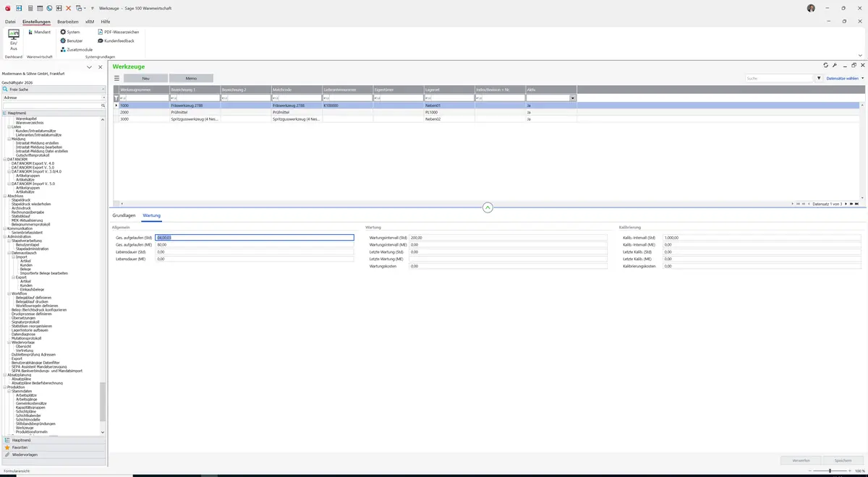Click the search magnifier in navigation panel

[x=103, y=106]
